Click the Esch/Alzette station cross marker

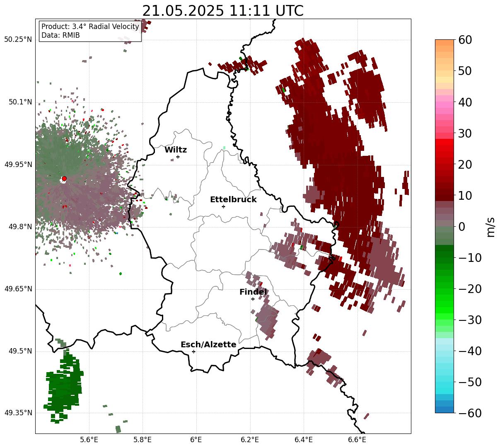193,351
